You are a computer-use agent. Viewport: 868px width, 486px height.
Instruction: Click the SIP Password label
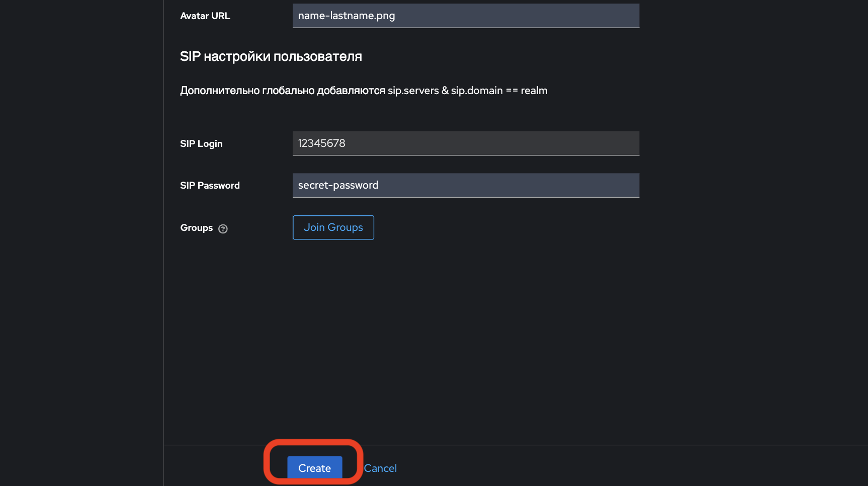pyautogui.click(x=210, y=186)
